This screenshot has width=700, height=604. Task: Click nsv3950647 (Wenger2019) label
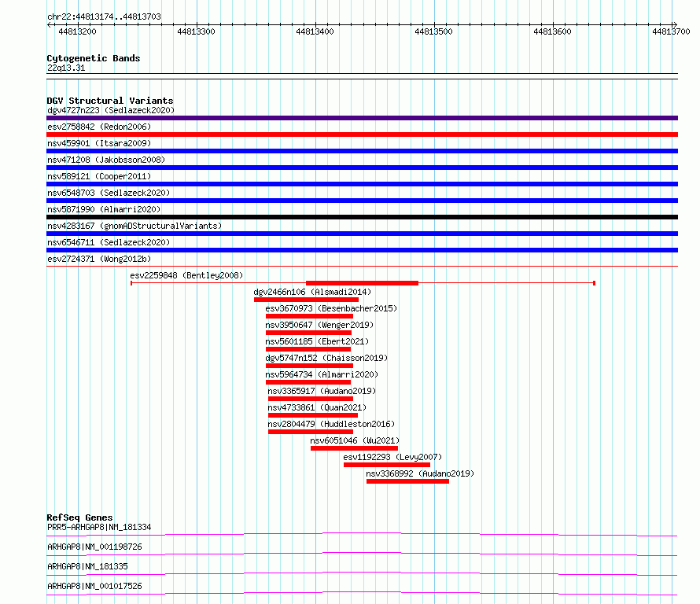pyautogui.click(x=319, y=325)
